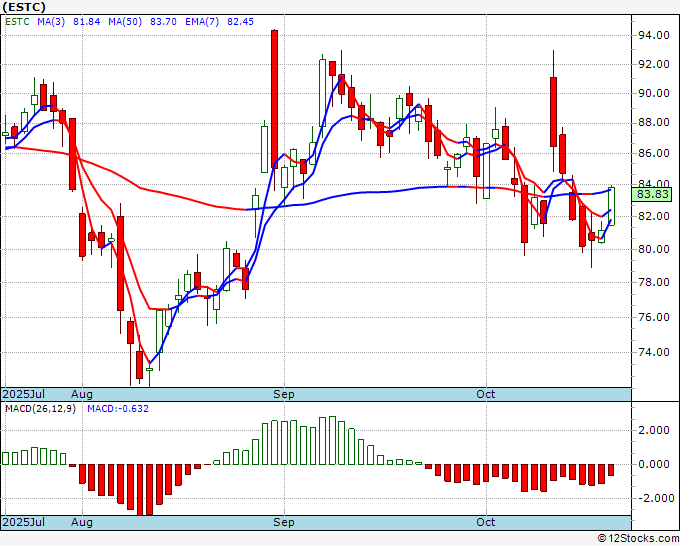Click the MACD:-0.632 value readout
Image resolution: width=680 pixels, height=546 pixels.
click(x=118, y=409)
